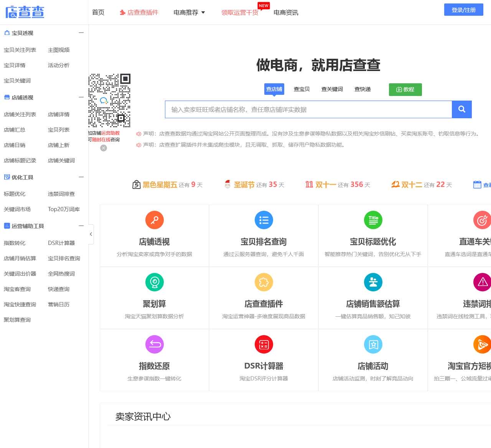491x448 pixels.
Task: Collapse the 优化工具 sidebar section
Action: pos(81,177)
